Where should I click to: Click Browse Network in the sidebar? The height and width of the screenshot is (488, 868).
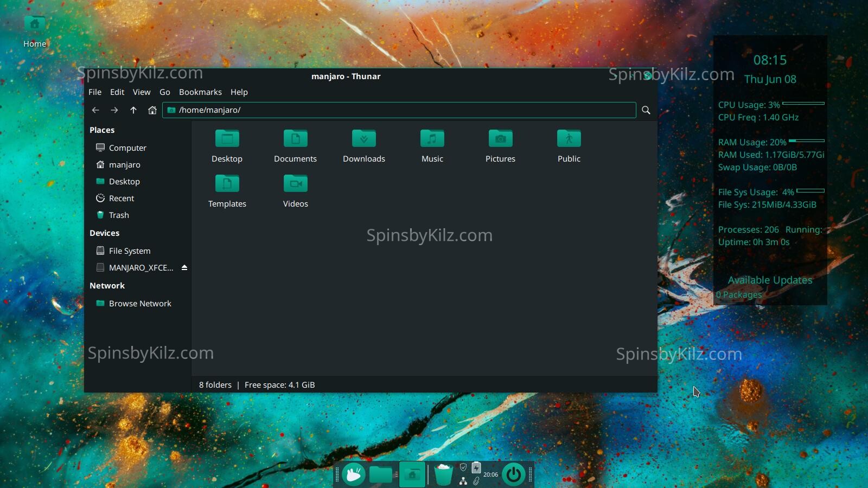click(139, 304)
